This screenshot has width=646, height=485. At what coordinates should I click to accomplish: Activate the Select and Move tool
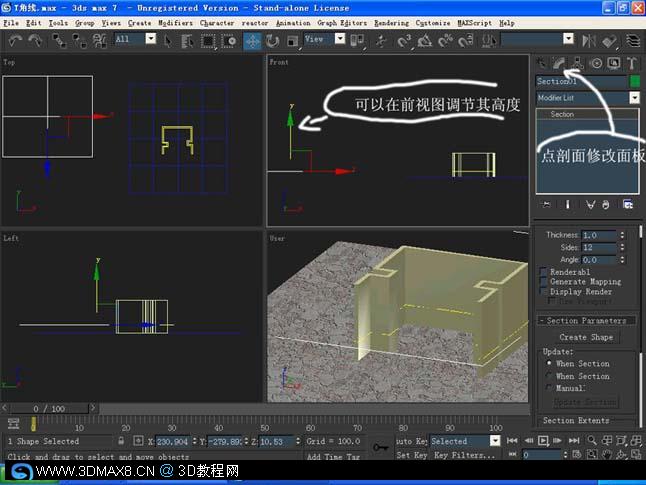pyautogui.click(x=252, y=41)
